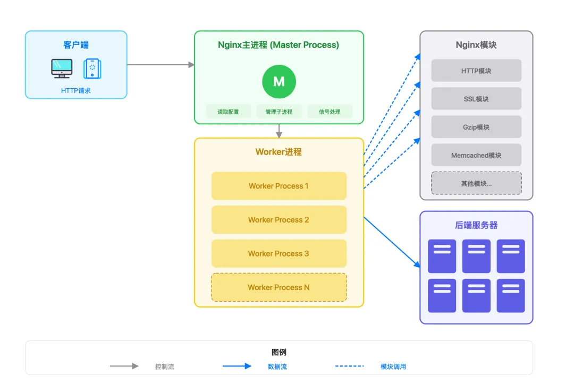The height and width of the screenshot is (392, 574).
Task: Select the top-left server icon in 后端服务器
Action: [442, 256]
